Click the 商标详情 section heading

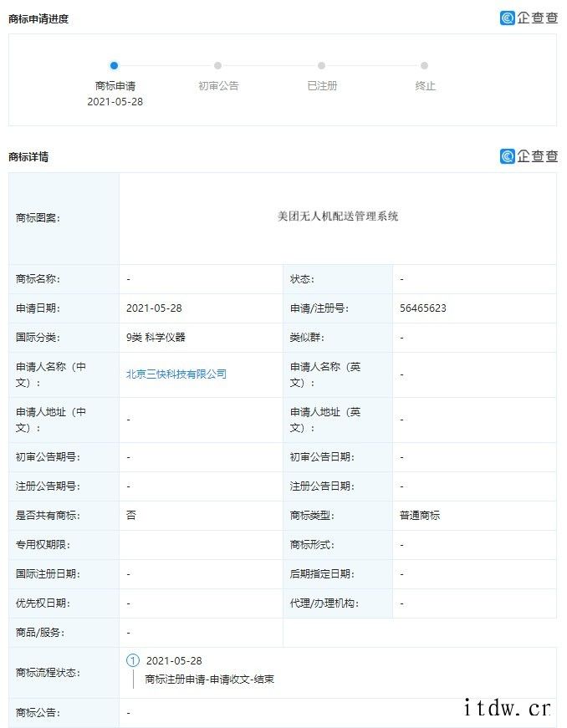28,157
